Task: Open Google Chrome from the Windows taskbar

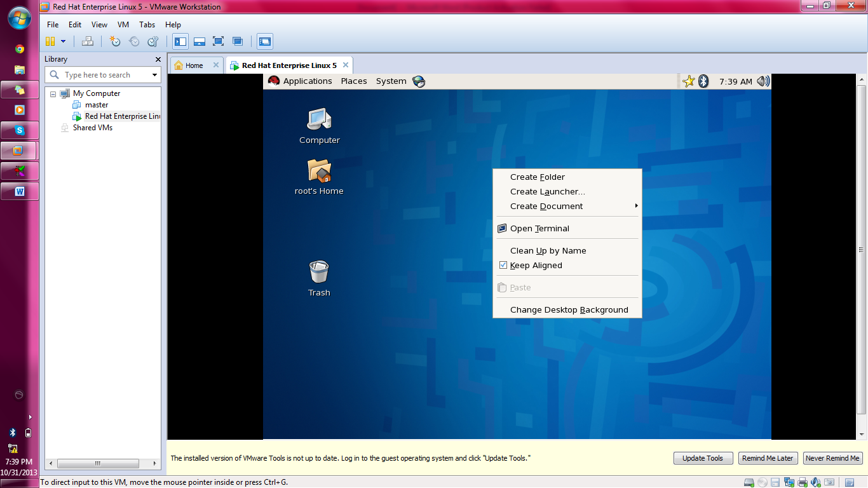Action: pyautogui.click(x=20, y=49)
